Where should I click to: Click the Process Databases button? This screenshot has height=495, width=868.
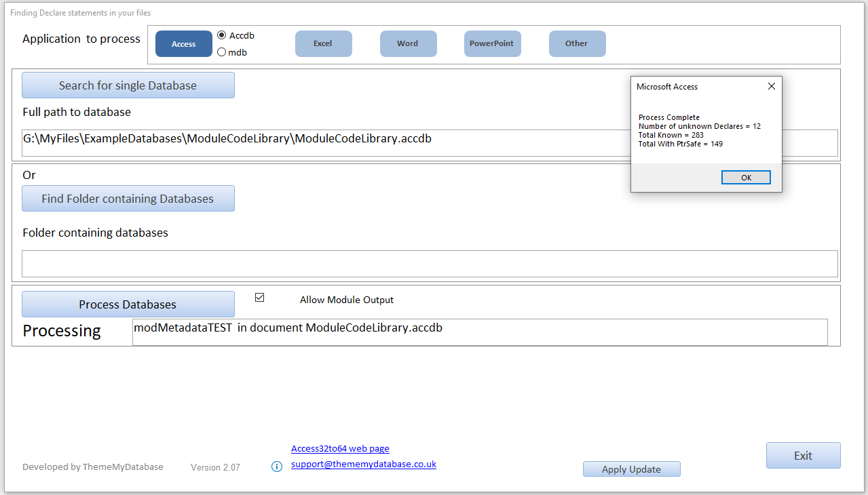pyautogui.click(x=128, y=304)
